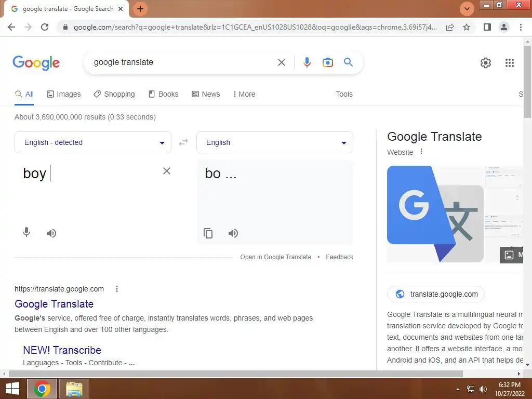Switch to the News tab
This screenshot has height=399, width=532.
[206, 94]
